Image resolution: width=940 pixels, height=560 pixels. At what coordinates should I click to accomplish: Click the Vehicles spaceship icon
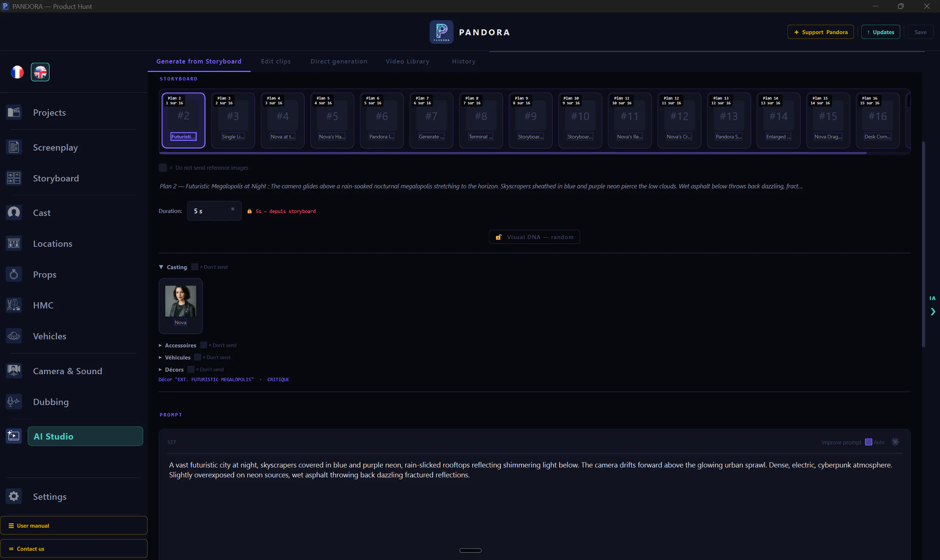click(14, 336)
